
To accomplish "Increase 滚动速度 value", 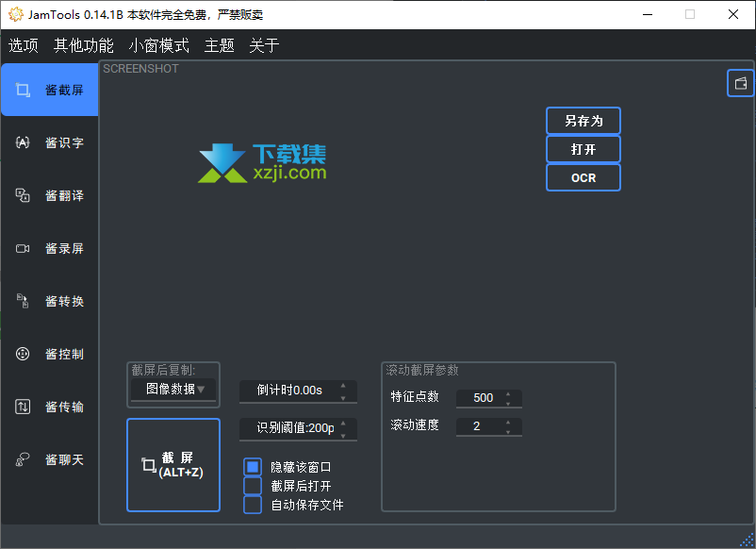I will (508, 422).
